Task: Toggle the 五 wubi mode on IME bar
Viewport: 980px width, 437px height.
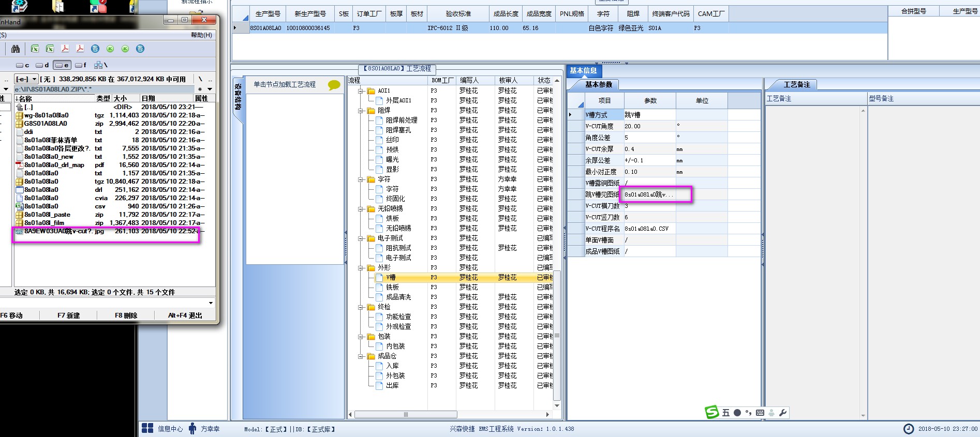Action: (x=725, y=413)
